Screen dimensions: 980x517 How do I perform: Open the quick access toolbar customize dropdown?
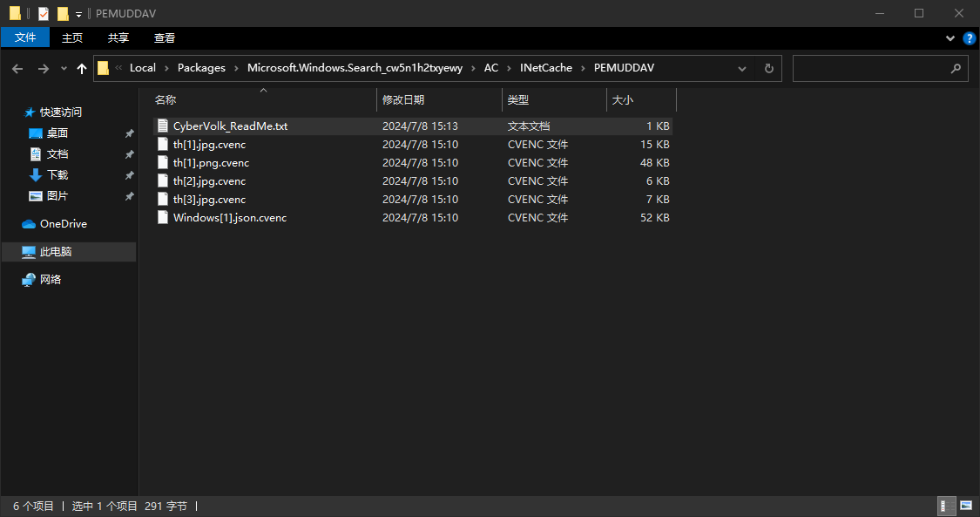(x=78, y=14)
